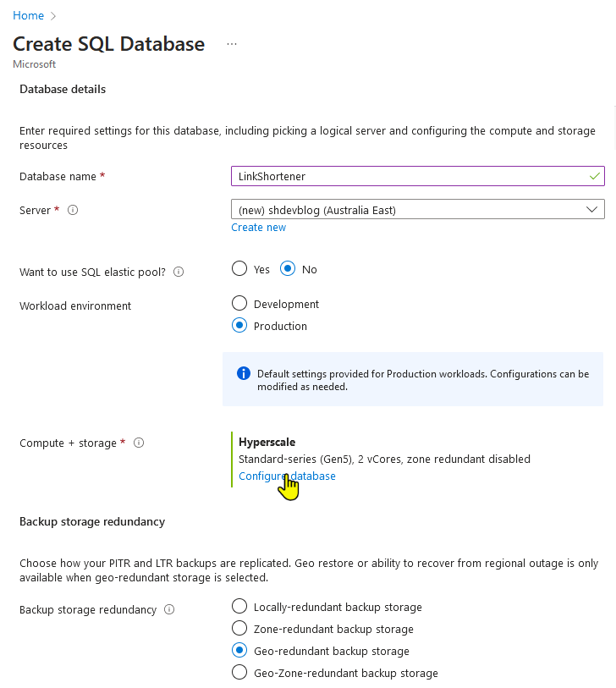The width and height of the screenshot is (616, 688).
Task: Select Locally-redundant backup storage
Action: click(x=239, y=606)
